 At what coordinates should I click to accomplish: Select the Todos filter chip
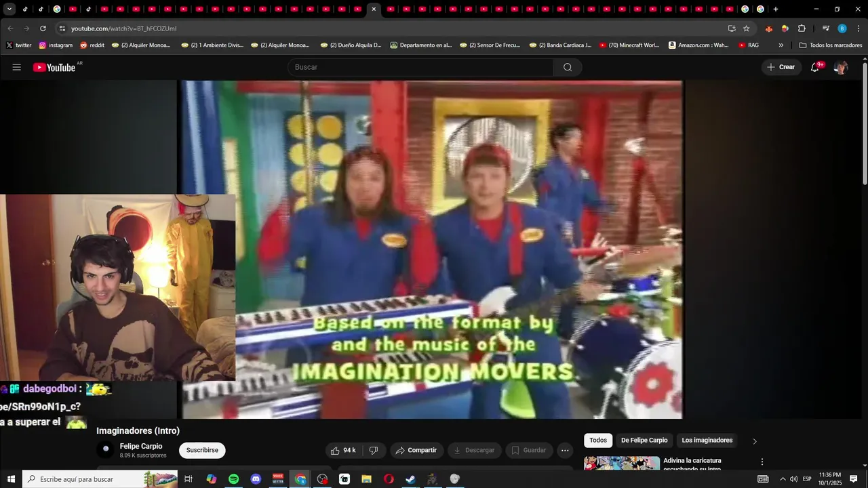click(x=598, y=441)
